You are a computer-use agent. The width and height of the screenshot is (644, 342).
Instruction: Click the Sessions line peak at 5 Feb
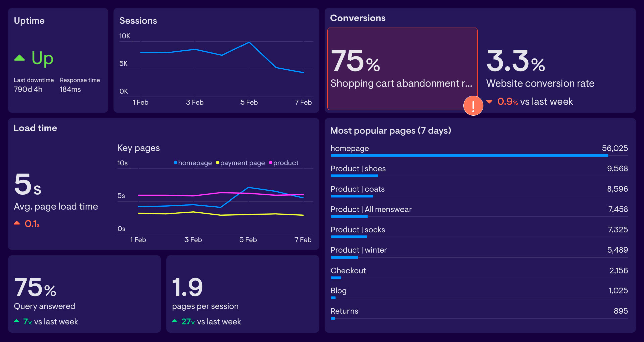[249, 42]
